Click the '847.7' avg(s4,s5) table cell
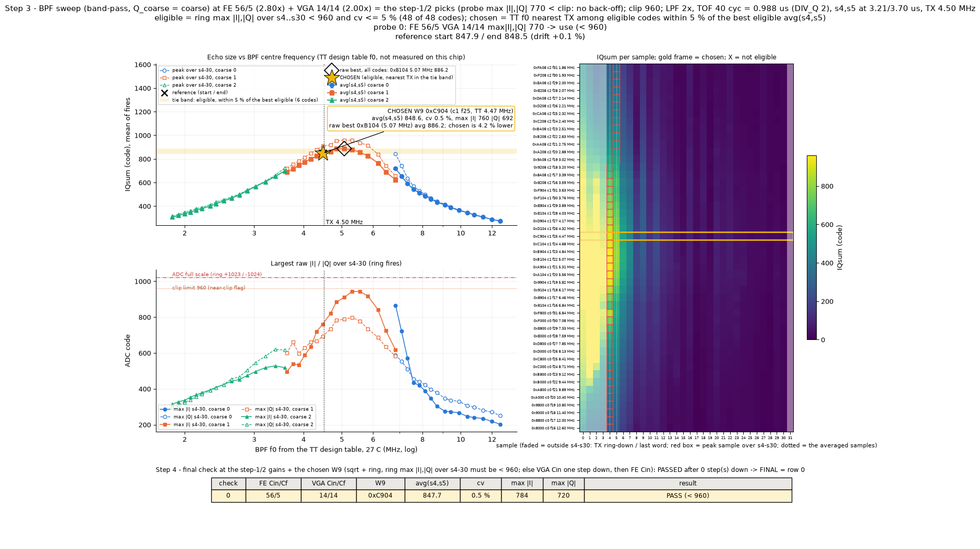The width and height of the screenshot is (980, 549). pyautogui.click(x=432, y=496)
